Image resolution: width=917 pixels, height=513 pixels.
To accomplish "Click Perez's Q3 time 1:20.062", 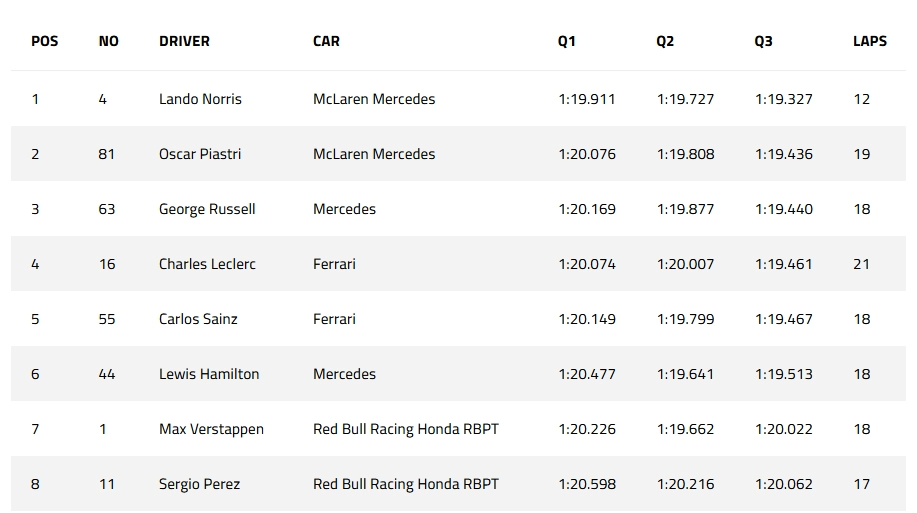I will click(x=783, y=484).
